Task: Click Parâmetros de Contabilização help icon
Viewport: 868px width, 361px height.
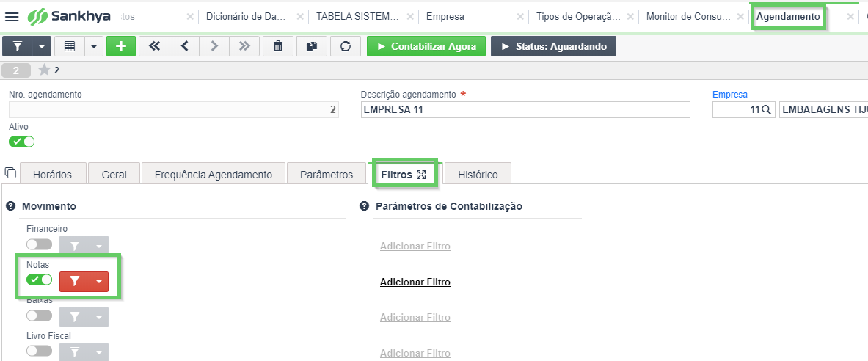Action: pyautogui.click(x=364, y=206)
